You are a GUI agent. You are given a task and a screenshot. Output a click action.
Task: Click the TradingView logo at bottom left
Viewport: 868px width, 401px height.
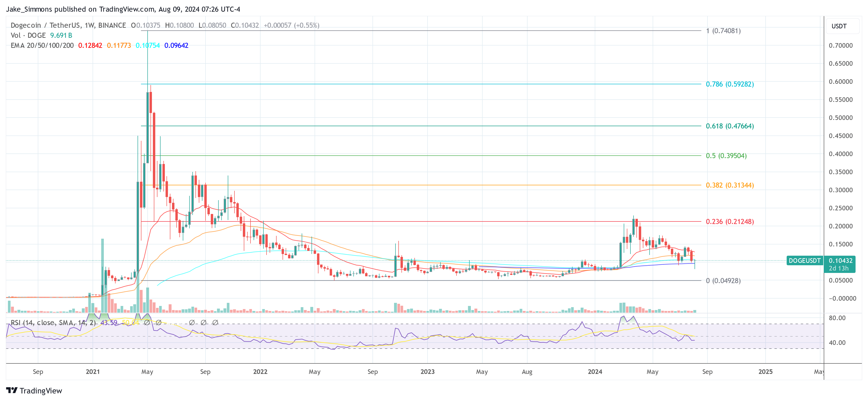[34, 390]
